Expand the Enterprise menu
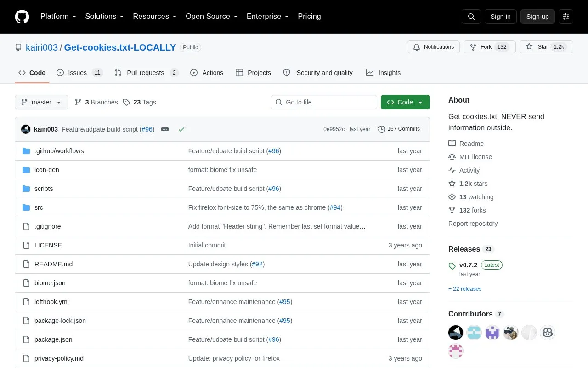The width and height of the screenshot is (588, 368). [268, 17]
